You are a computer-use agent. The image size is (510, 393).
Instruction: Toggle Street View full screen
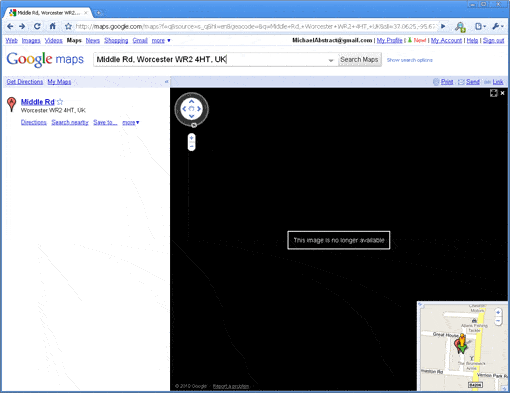coord(494,93)
